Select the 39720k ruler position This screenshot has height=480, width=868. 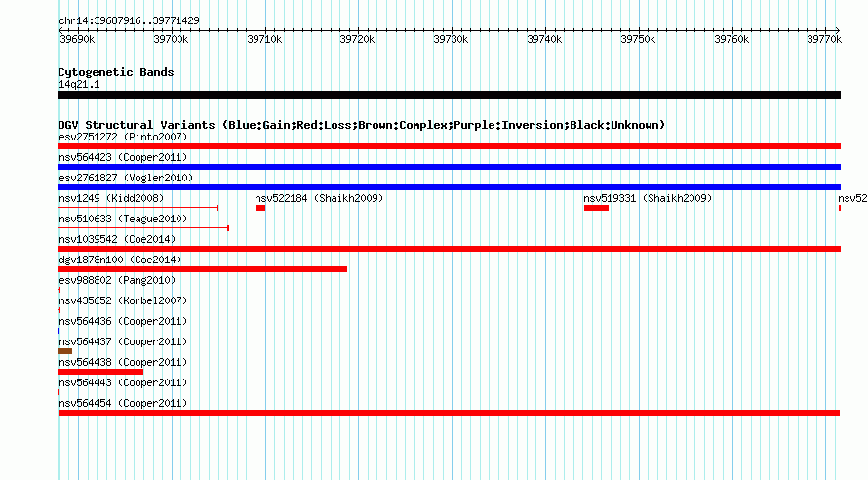(357, 39)
